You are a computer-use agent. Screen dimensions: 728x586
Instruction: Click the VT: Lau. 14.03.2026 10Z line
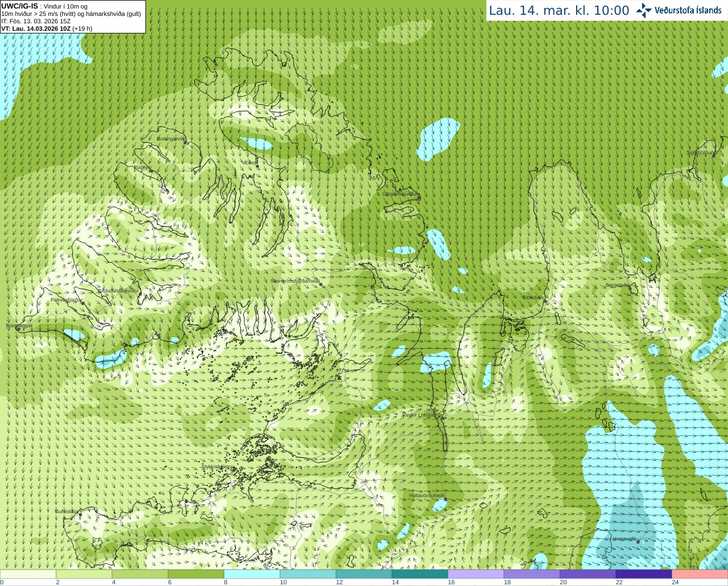(47, 28)
